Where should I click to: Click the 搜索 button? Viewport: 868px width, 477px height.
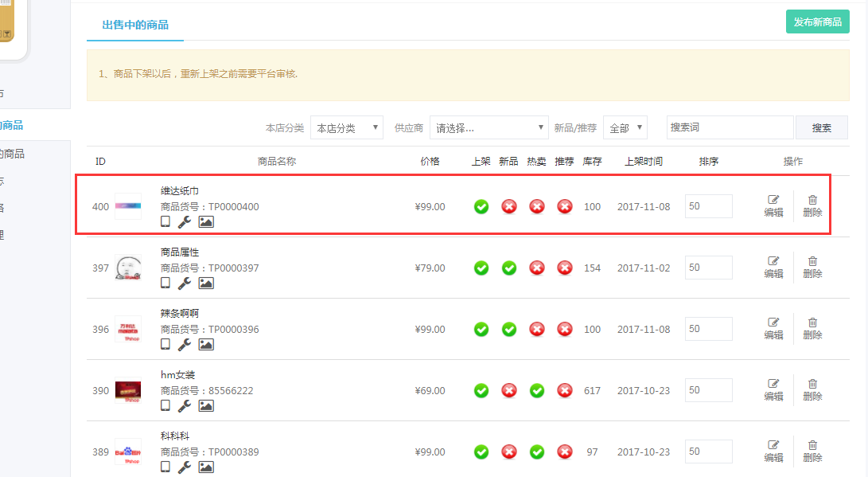[x=821, y=128]
